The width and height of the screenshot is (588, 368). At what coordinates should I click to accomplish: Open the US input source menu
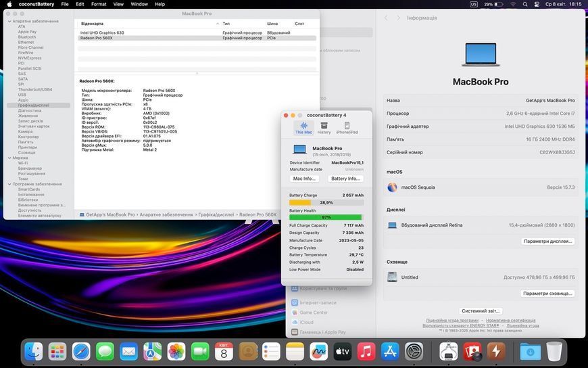click(474, 4)
